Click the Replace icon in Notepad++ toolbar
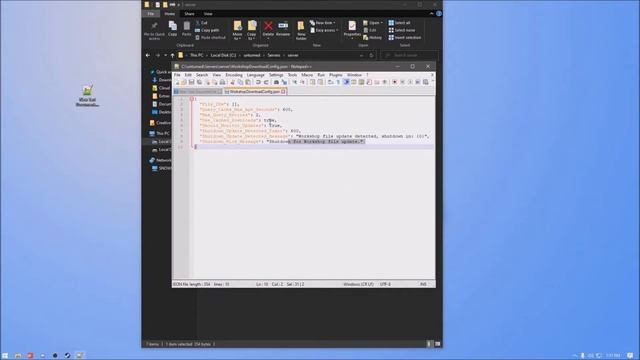This screenshot has height=360, width=640. click(x=284, y=82)
